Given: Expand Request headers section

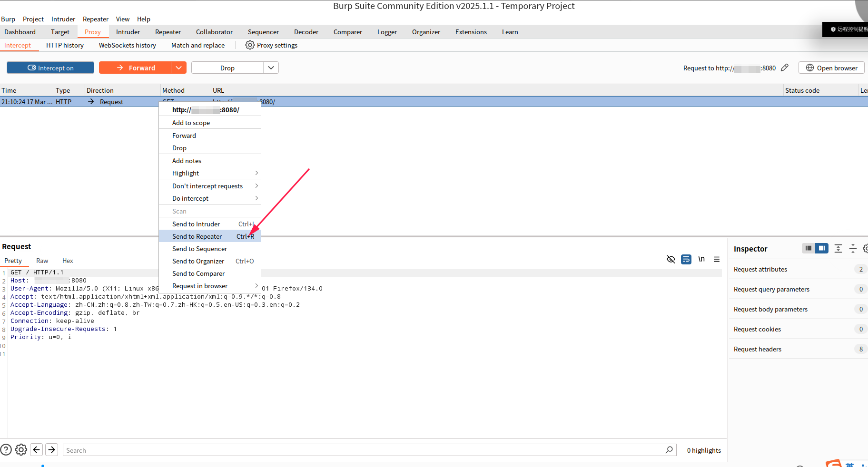Looking at the screenshot, I should click(798, 349).
